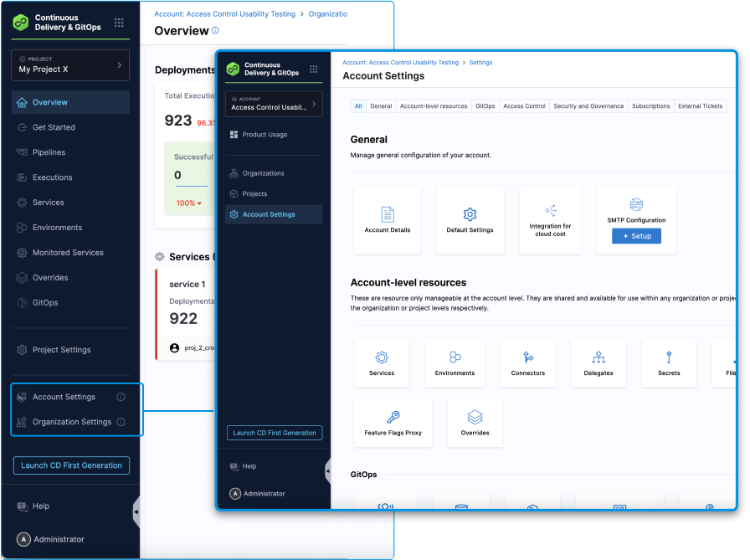Go to Overview in back sidebar

point(70,102)
